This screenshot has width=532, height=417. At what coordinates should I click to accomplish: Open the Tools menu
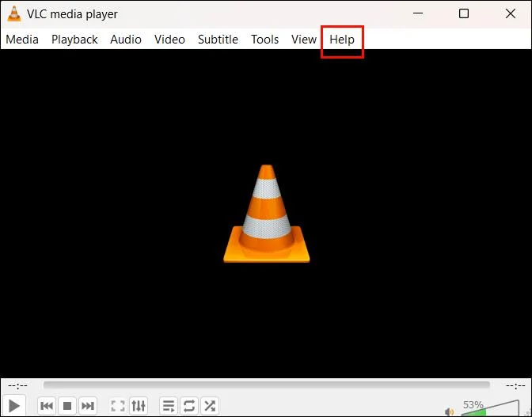[x=264, y=40]
